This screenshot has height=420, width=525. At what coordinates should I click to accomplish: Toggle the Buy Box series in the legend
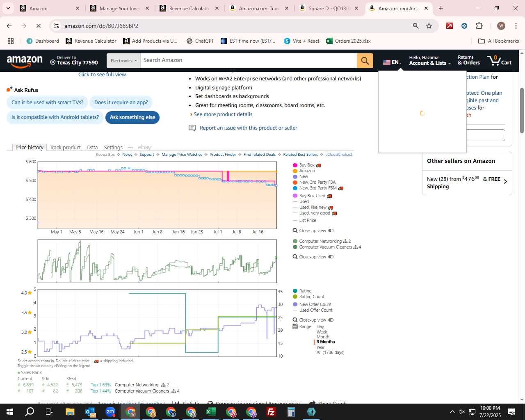tap(307, 165)
